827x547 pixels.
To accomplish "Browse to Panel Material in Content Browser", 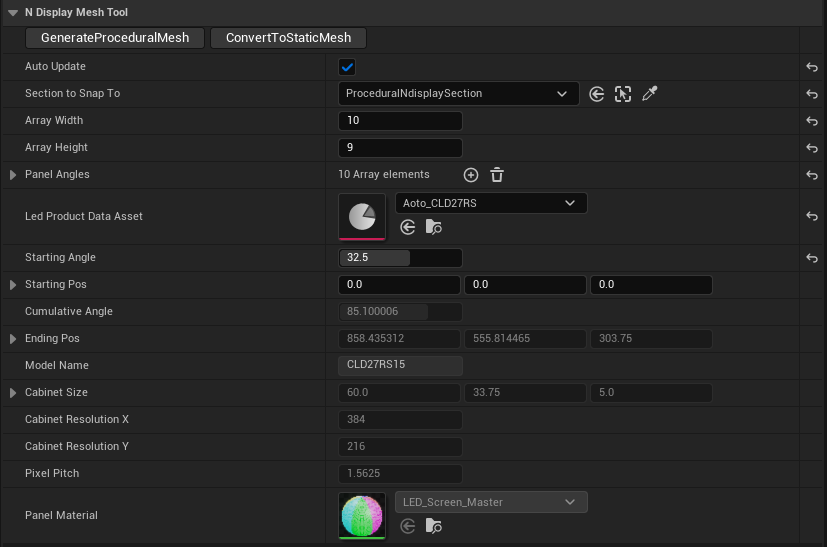I will tap(434, 526).
